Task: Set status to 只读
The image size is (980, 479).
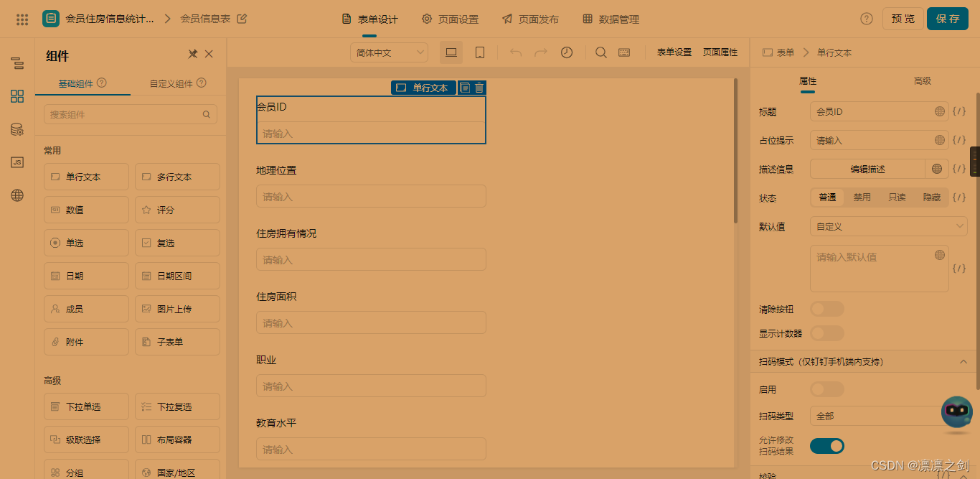Action: pyautogui.click(x=897, y=197)
